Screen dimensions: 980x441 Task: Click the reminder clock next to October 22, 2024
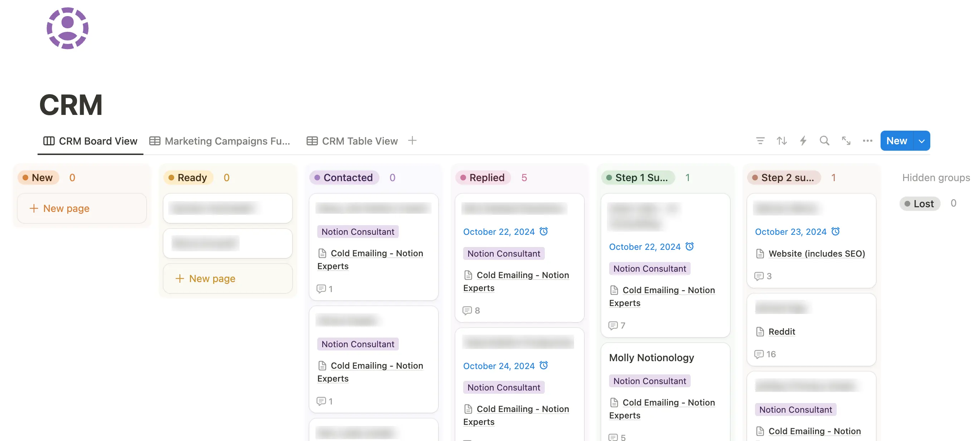tap(544, 231)
